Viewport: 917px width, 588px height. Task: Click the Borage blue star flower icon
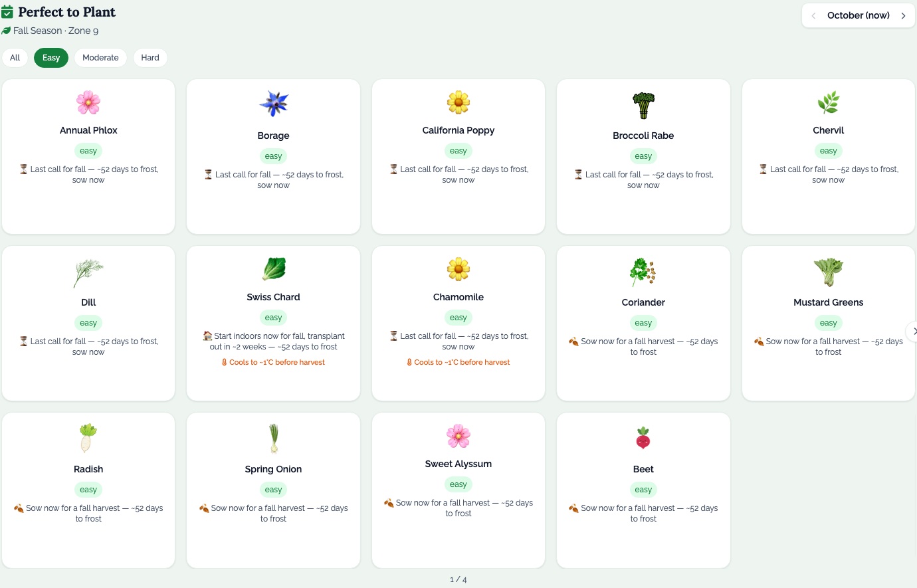point(273,104)
